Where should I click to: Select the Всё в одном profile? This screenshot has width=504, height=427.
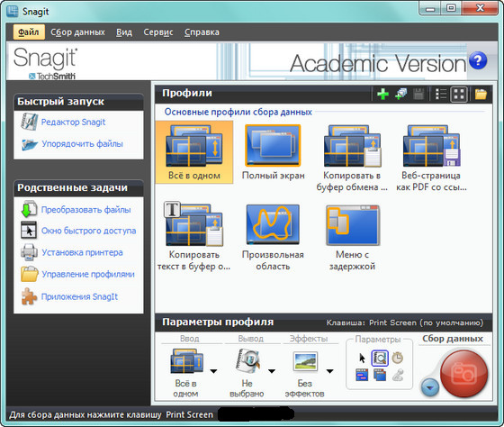(x=194, y=152)
